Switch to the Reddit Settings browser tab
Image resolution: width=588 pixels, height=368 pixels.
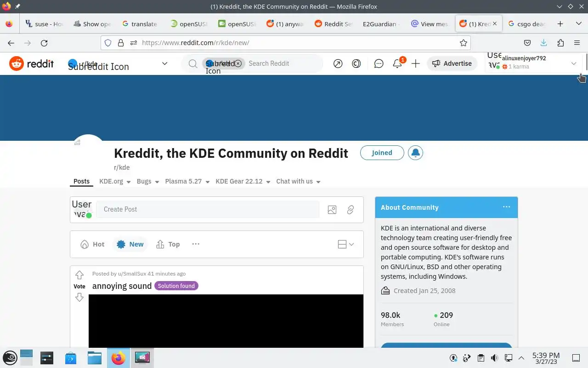(334, 24)
